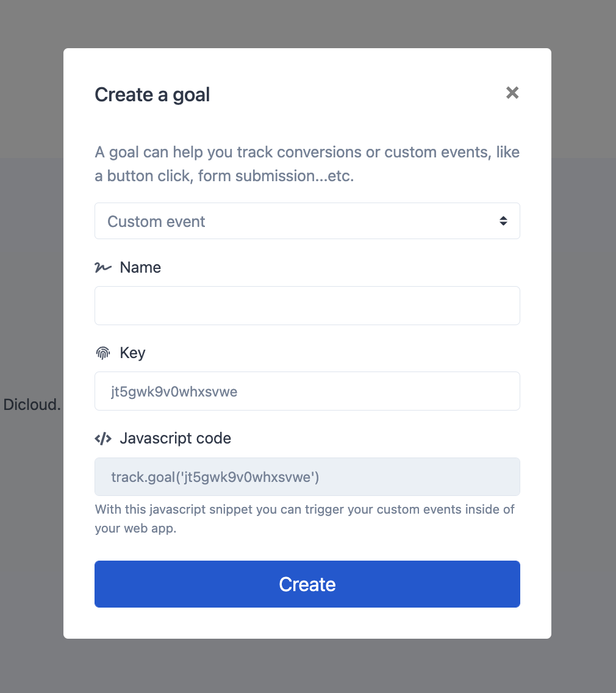
Task: Click the Javascript code label
Action: click(176, 439)
